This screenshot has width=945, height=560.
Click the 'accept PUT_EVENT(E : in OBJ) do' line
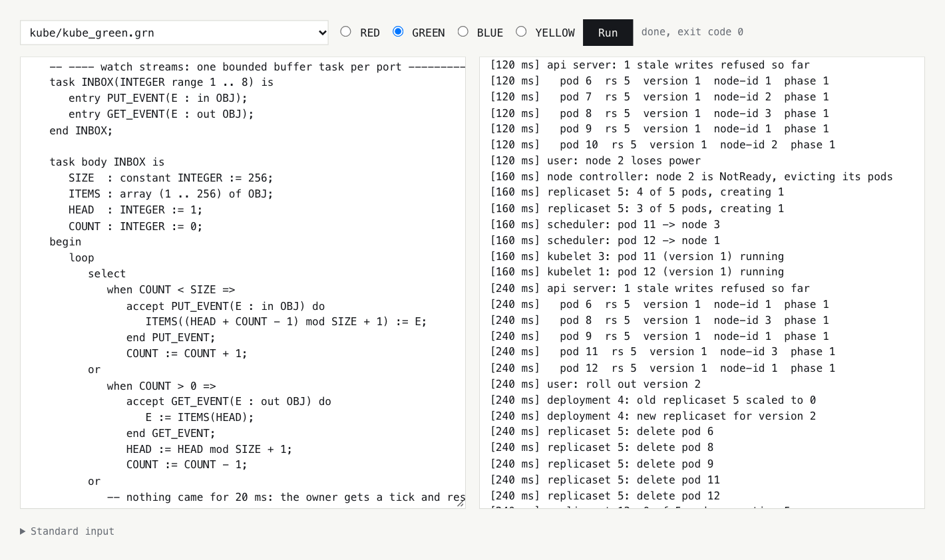click(x=226, y=306)
